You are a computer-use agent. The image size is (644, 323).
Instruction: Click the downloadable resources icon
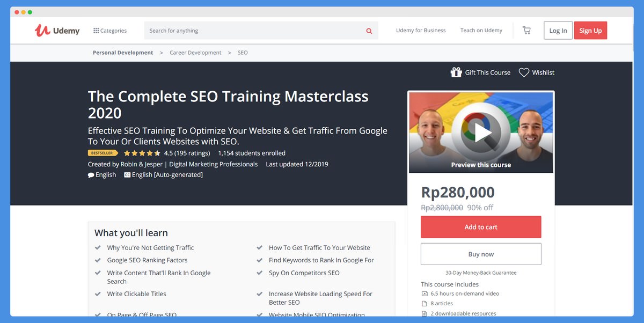[x=425, y=313]
